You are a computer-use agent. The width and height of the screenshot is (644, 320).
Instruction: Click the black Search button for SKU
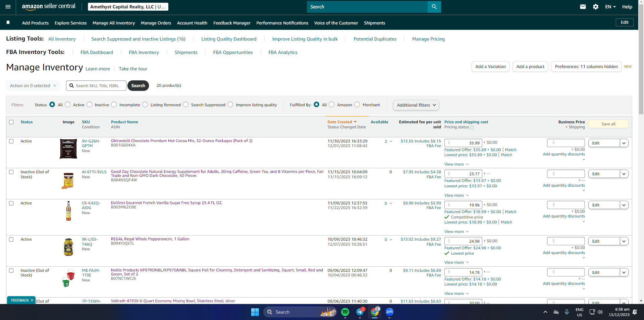(138, 85)
